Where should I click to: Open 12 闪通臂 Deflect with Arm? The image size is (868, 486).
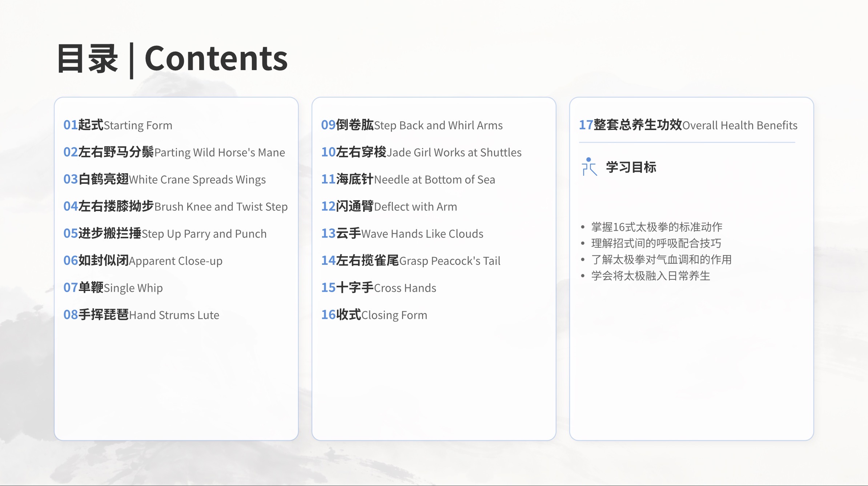point(389,206)
